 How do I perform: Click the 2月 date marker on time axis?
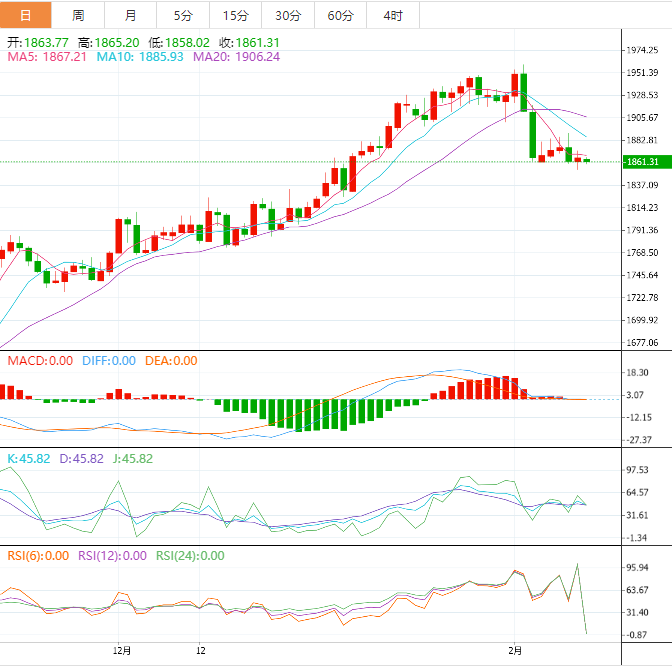[515, 649]
